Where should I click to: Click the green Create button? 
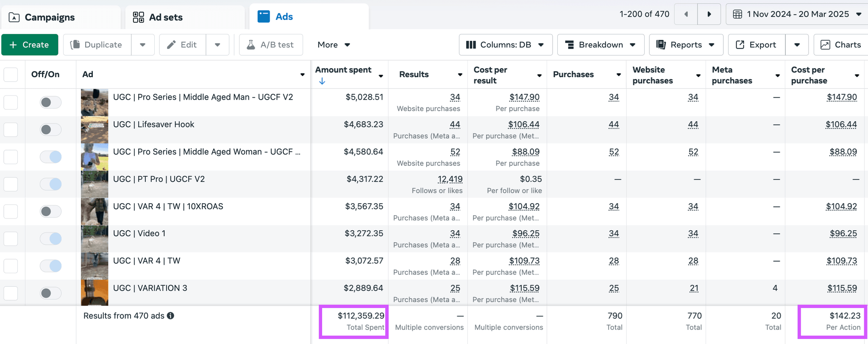(30, 45)
